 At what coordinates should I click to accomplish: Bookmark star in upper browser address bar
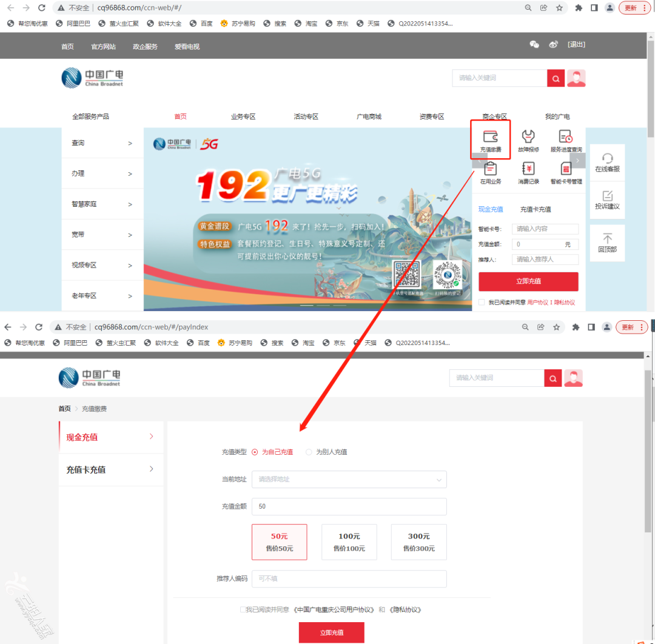pyautogui.click(x=559, y=7)
